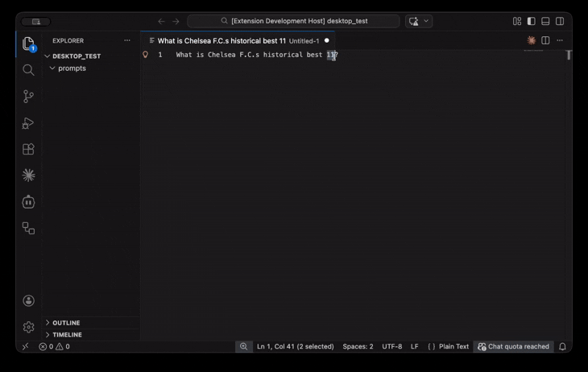Viewport: 588px width, 372px height.
Task: Go back using the left arrow
Action: [161, 22]
